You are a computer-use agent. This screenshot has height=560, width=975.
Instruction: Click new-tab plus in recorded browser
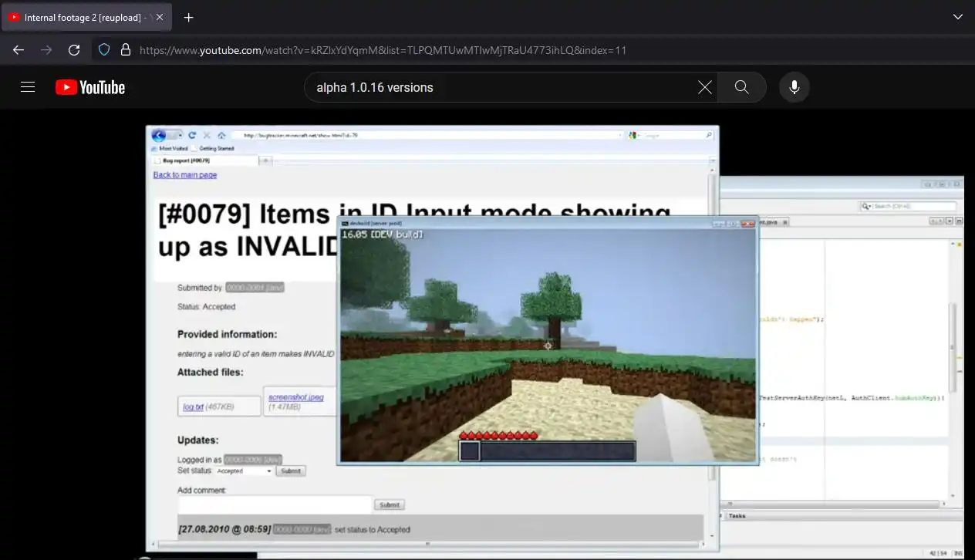(265, 160)
